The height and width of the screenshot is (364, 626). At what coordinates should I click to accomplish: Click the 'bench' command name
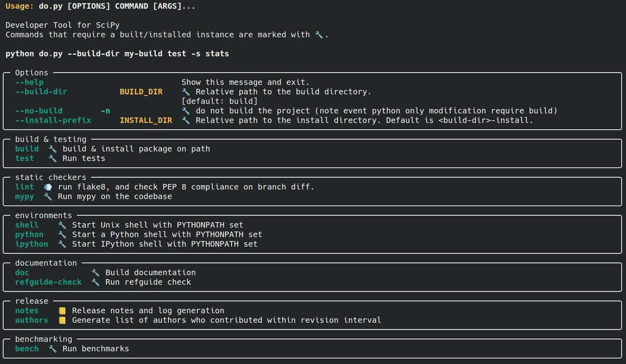[x=27, y=349]
